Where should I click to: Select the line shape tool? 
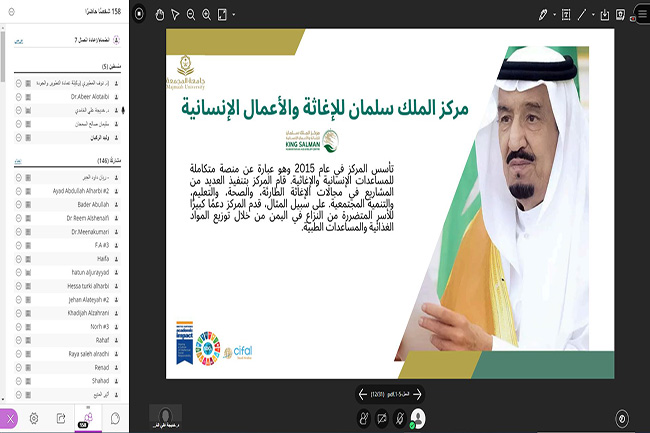(x=582, y=15)
